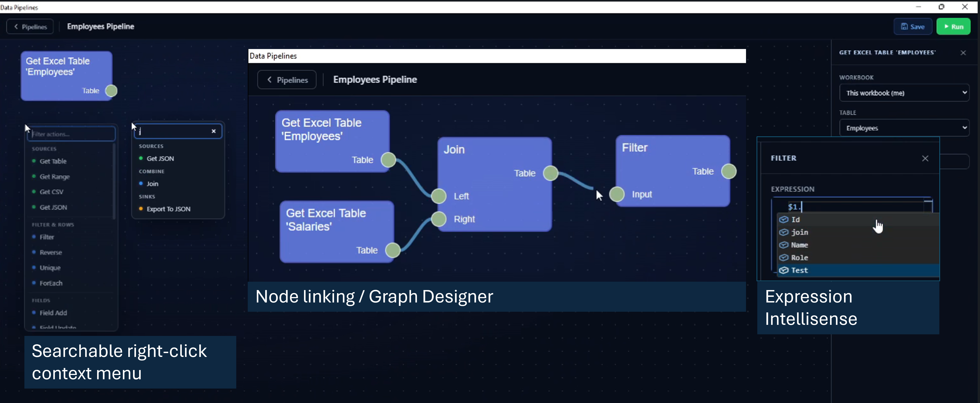Select ForEach action
The height and width of the screenshot is (403, 980).
[x=51, y=283]
